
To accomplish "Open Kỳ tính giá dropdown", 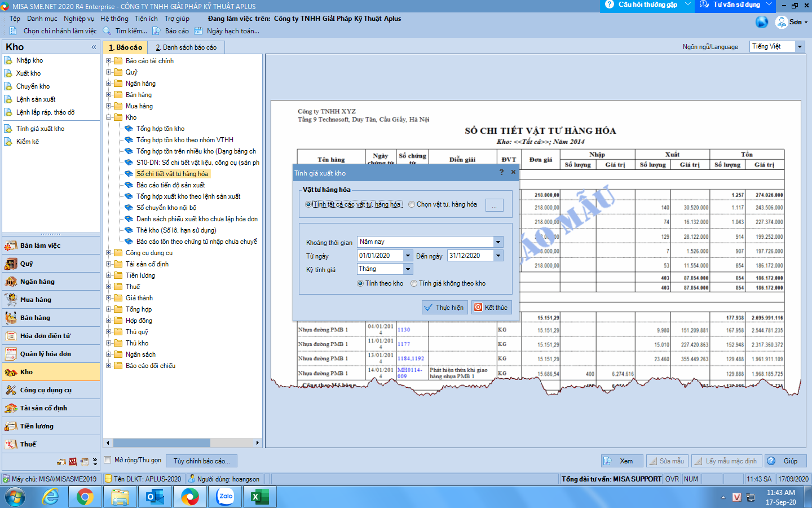I will [x=408, y=269].
